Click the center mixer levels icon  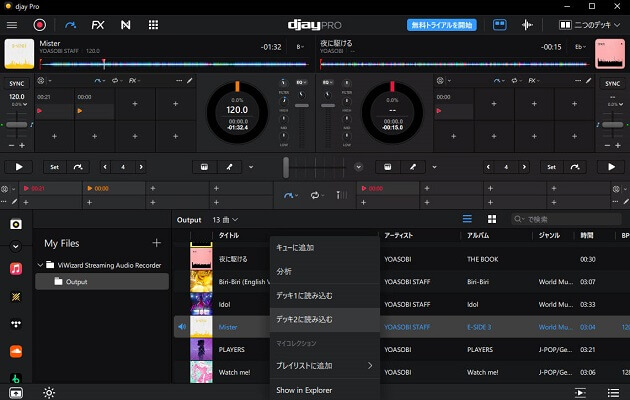pos(342,195)
